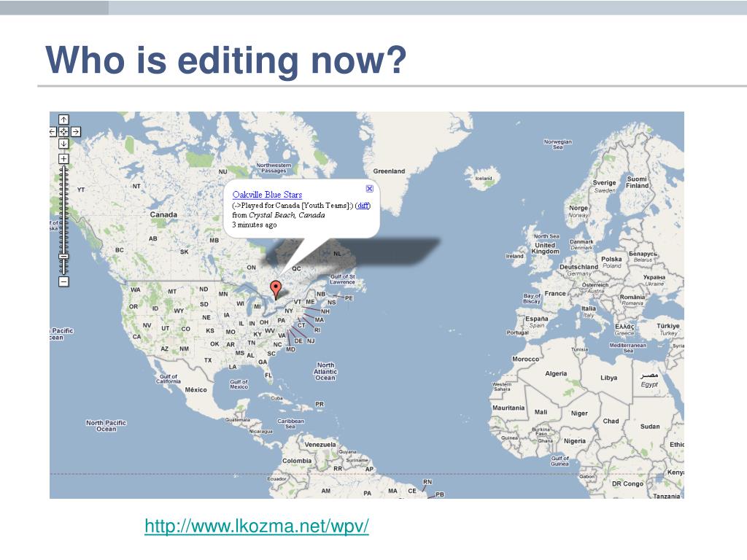Click the Iceland label on map
The width and height of the screenshot is (747, 560).
click(484, 179)
